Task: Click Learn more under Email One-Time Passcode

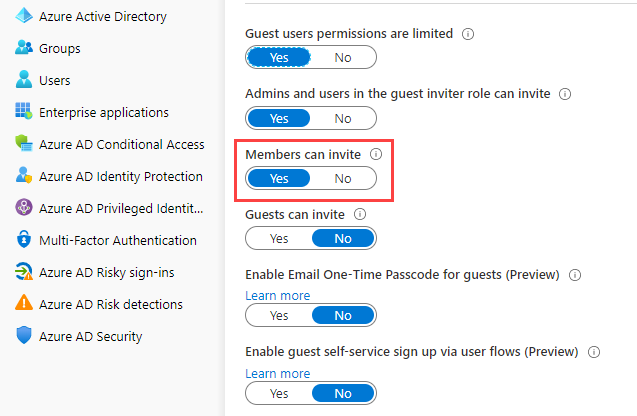Action: [x=277, y=296]
